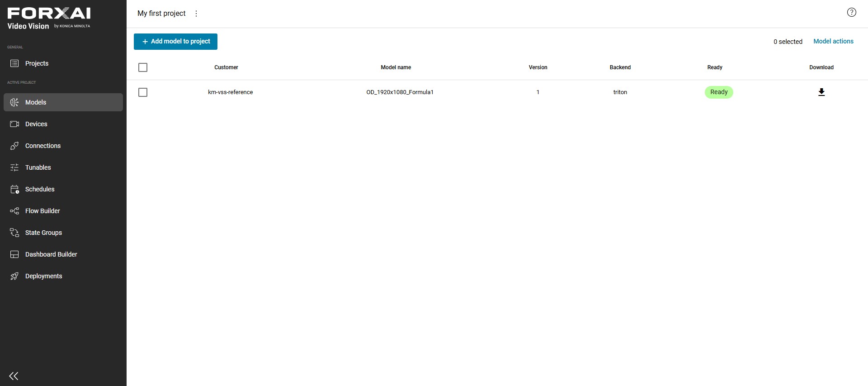Open the Model actions menu
This screenshot has height=386, width=868.
click(833, 41)
